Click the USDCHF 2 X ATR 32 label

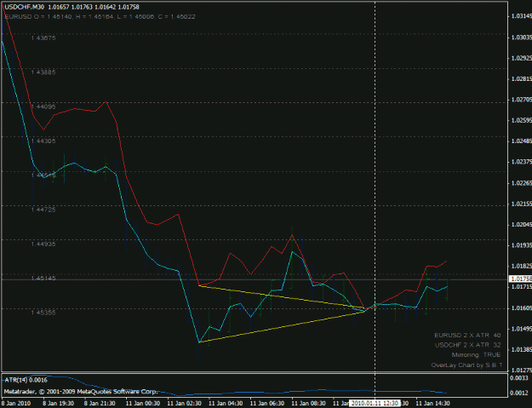[467, 345]
